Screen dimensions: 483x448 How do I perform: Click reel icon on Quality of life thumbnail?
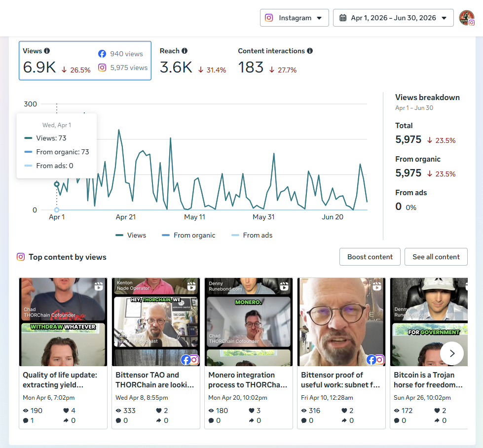pyautogui.click(x=99, y=286)
